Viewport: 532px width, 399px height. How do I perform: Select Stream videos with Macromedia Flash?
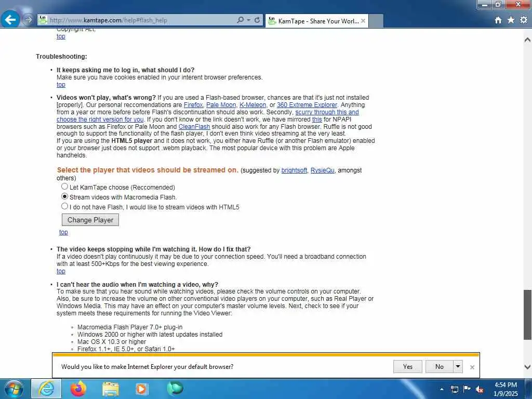(64, 196)
